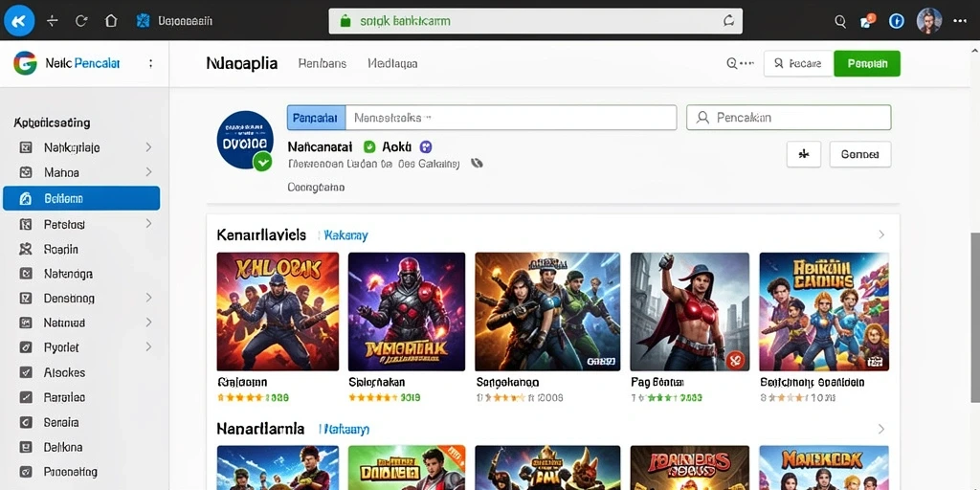Click the green badge next to Nañcanatai
Screen dimensions: 980x490
pyautogui.click(x=369, y=146)
